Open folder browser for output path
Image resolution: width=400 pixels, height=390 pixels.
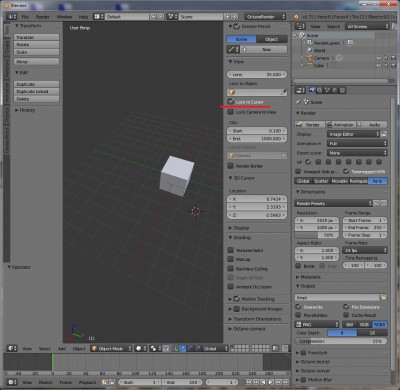click(384, 297)
